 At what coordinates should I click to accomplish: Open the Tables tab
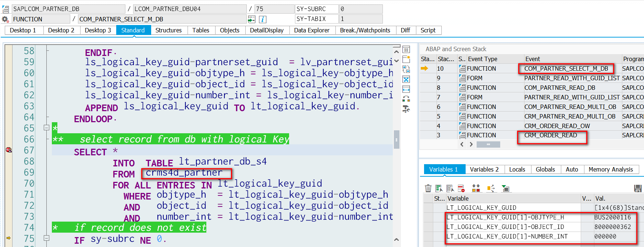point(201,30)
